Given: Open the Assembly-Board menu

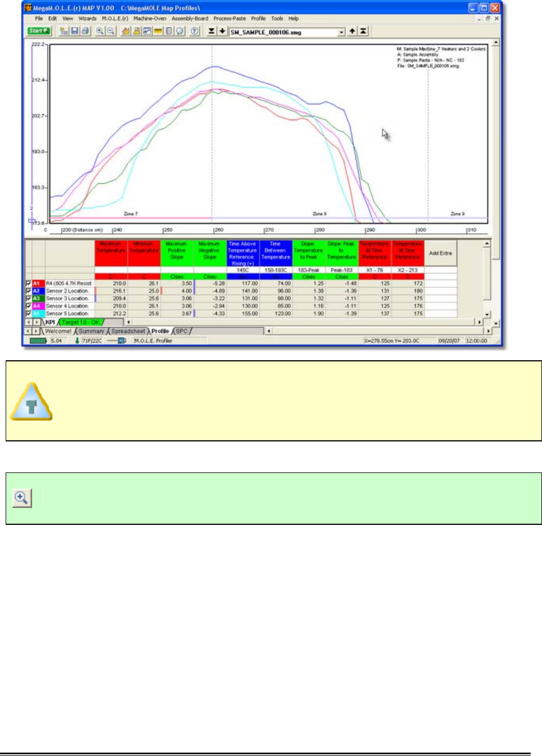Looking at the screenshot, I should 190,19.
